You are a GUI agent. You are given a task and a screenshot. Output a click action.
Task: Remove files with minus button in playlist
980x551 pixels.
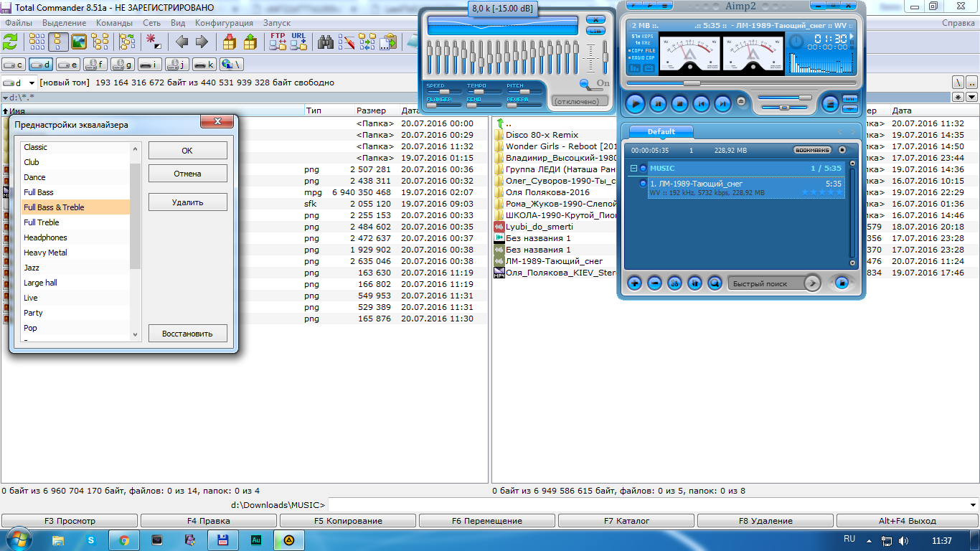point(655,283)
